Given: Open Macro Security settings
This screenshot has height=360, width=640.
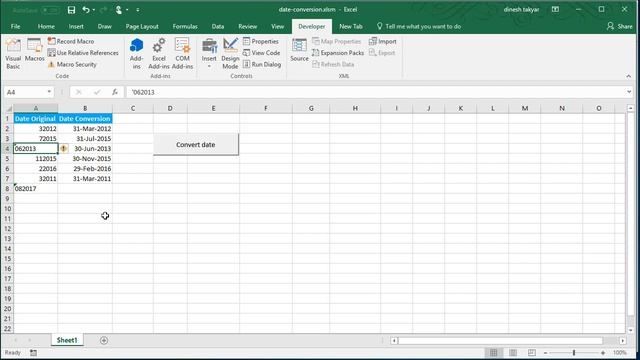Looking at the screenshot, I should [72, 64].
